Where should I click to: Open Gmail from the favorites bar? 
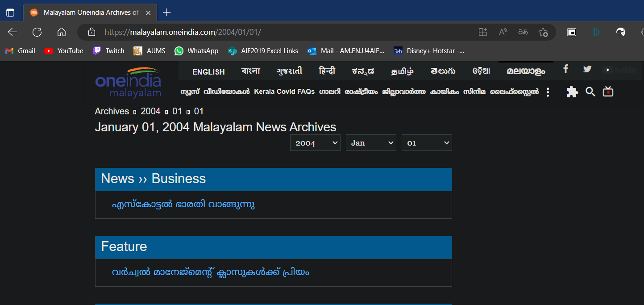pos(20,50)
